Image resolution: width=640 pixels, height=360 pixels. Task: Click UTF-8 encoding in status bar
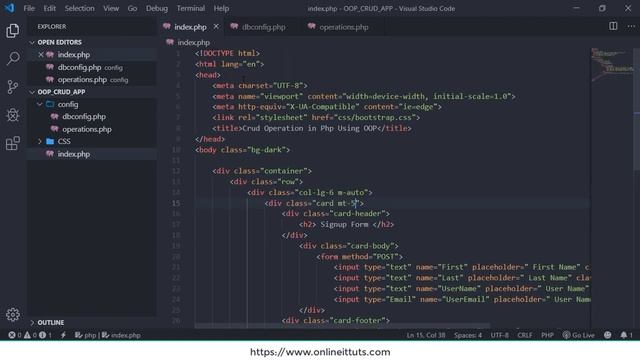pyautogui.click(x=500, y=335)
